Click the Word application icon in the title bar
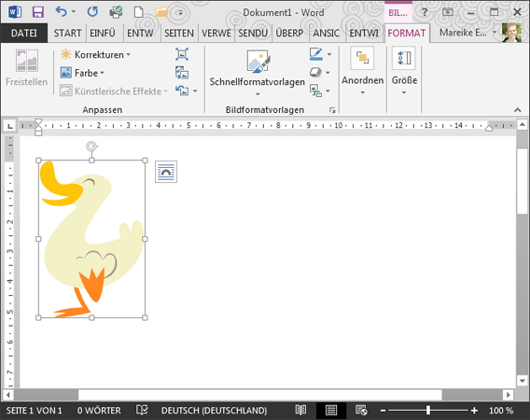The height and width of the screenshot is (420, 530). (15, 12)
